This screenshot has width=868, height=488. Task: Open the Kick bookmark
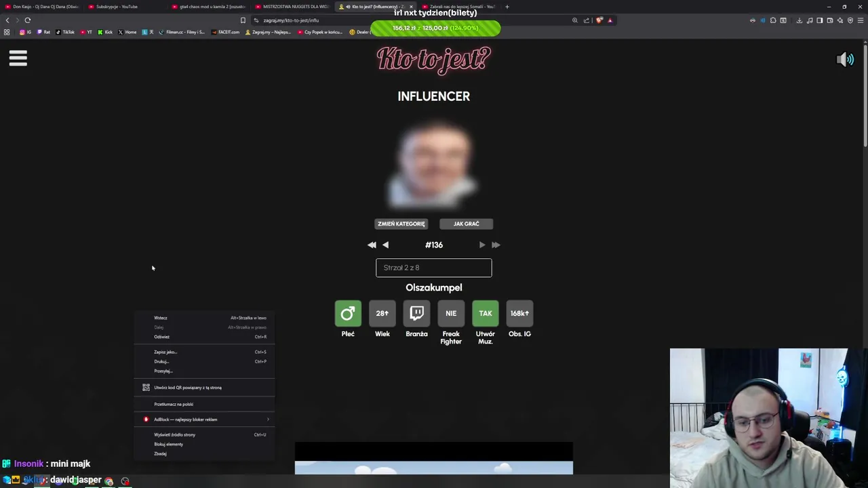coord(105,32)
